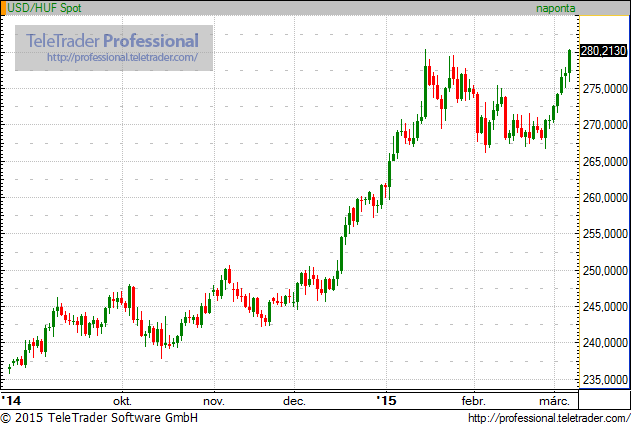631x427 pixels.
Task: Click the 'okt.' date axis label
Action: [x=122, y=401]
